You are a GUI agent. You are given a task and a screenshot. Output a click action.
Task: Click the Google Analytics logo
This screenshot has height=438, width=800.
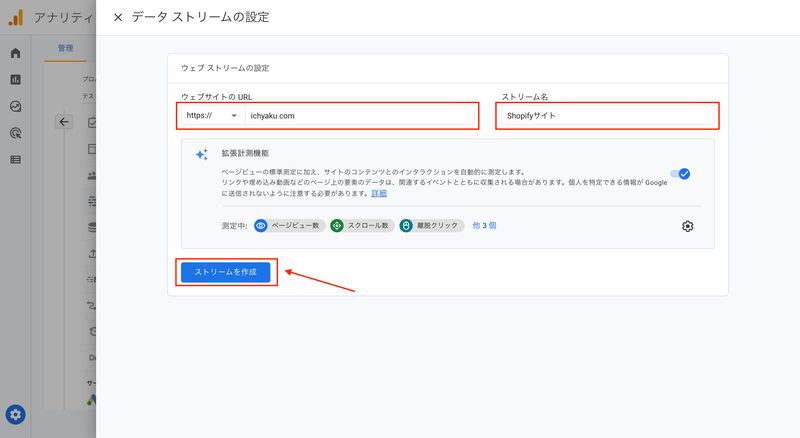16,17
